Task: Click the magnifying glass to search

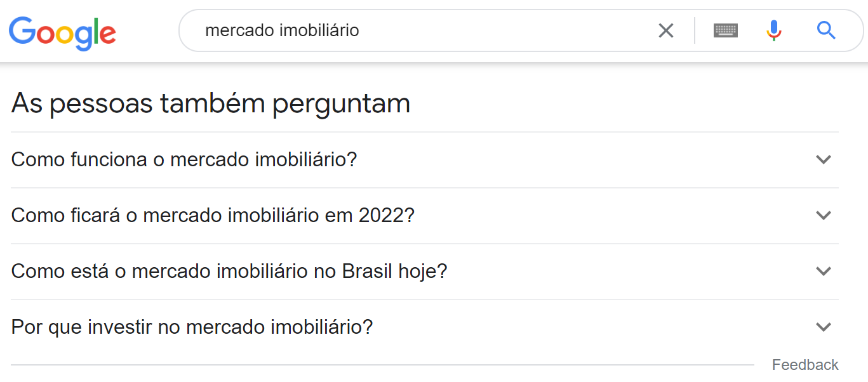Action: tap(825, 30)
